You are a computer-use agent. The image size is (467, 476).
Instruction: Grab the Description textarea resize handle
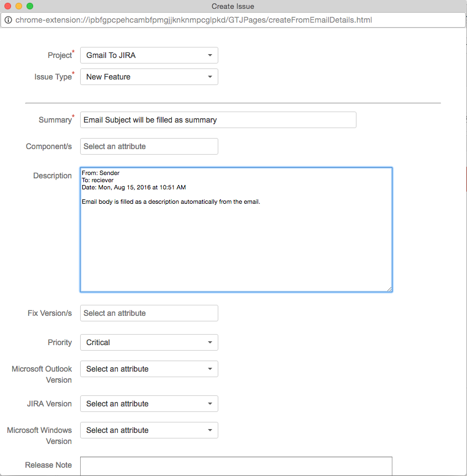pyautogui.click(x=390, y=289)
